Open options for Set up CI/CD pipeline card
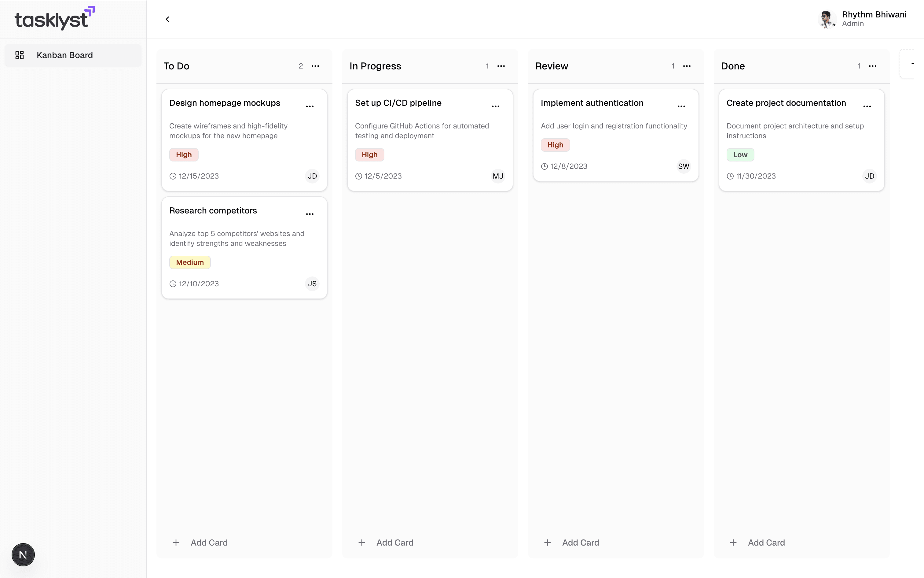Image resolution: width=924 pixels, height=578 pixels. coord(496,106)
